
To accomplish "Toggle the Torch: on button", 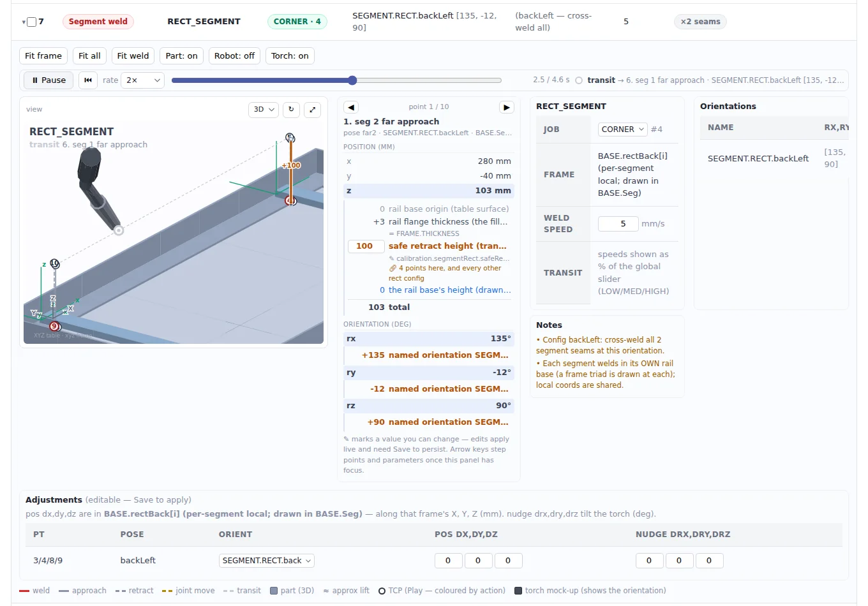I will click(x=290, y=56).
